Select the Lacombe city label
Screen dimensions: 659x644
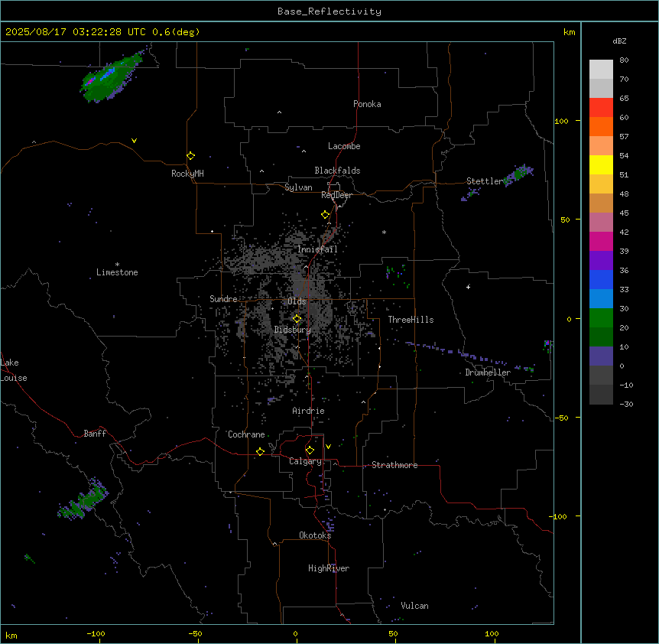click(344, 146)
